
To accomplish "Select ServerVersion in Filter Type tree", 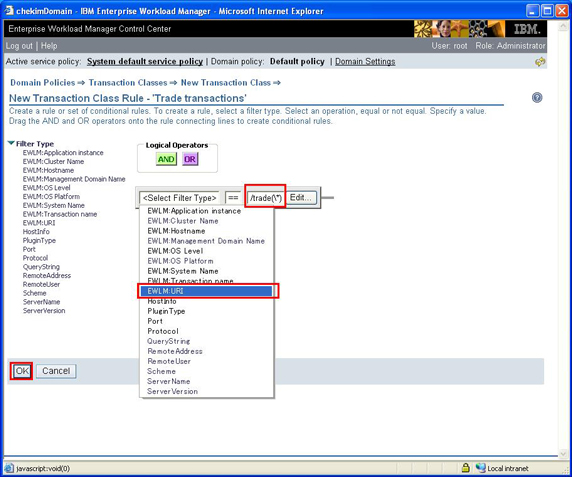I will [x=44, y=310].
